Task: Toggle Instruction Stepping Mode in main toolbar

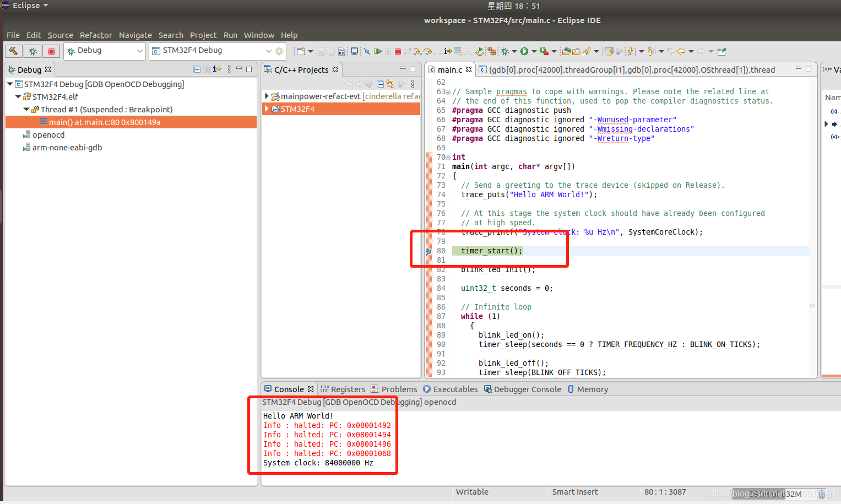Action: pyautogui.click(x=448, y=51)
